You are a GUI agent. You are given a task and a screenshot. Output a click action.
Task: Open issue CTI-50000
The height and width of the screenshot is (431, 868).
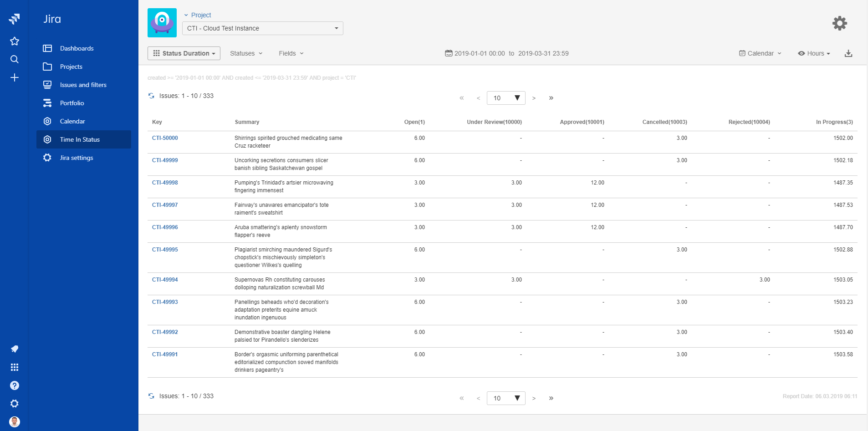coord(165,138)
